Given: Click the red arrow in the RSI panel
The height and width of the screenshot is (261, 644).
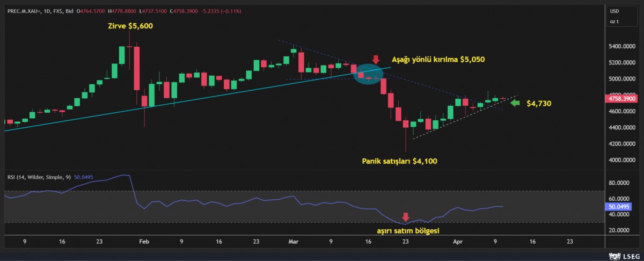Looking at the screenshot, I should [x=406, y=217].
